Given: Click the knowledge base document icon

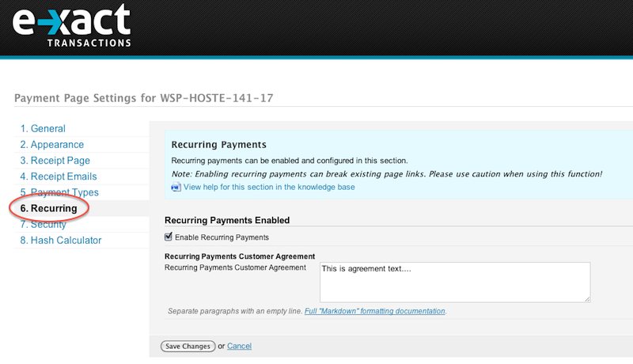Looking at the screenshot, I should pos(176,187).
